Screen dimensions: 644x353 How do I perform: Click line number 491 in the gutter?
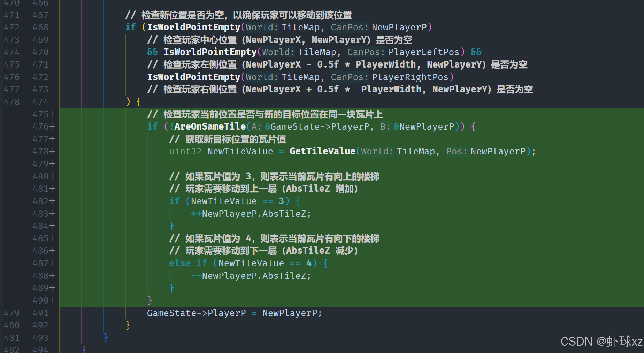point(40,313)
